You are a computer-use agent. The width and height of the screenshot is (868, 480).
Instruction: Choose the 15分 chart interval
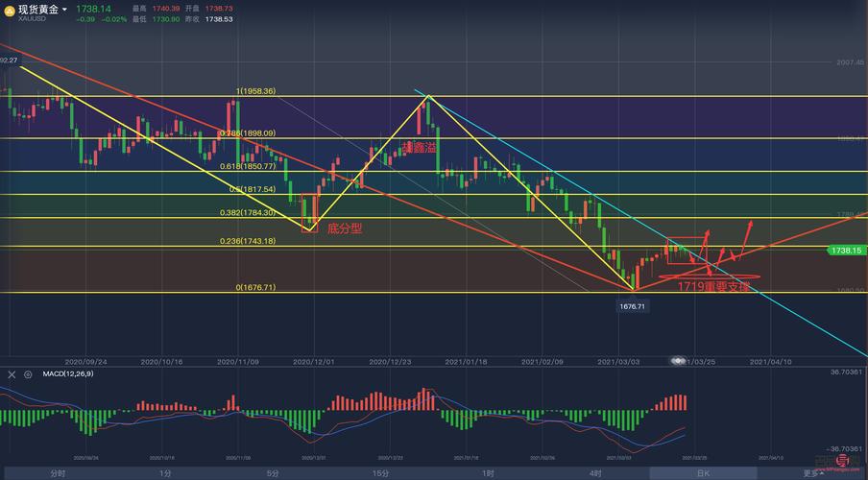point(380,473)
